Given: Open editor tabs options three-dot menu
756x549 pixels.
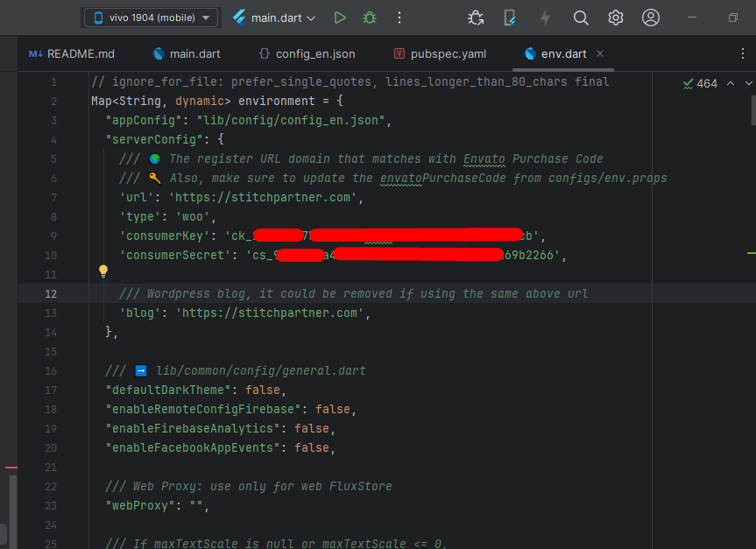Looking at the screenshot, I should (743, 53).
